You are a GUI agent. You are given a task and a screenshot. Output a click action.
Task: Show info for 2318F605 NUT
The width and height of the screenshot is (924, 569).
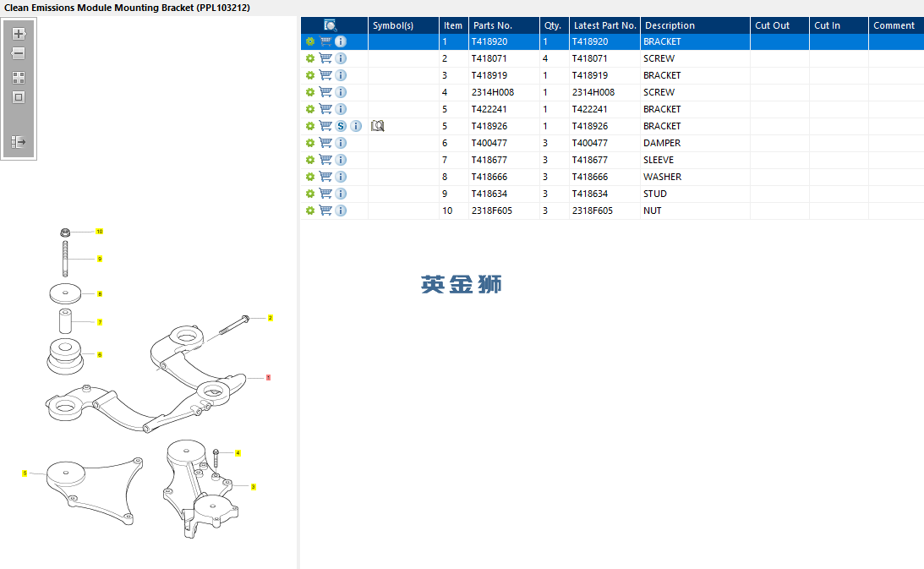coord(341,211)
